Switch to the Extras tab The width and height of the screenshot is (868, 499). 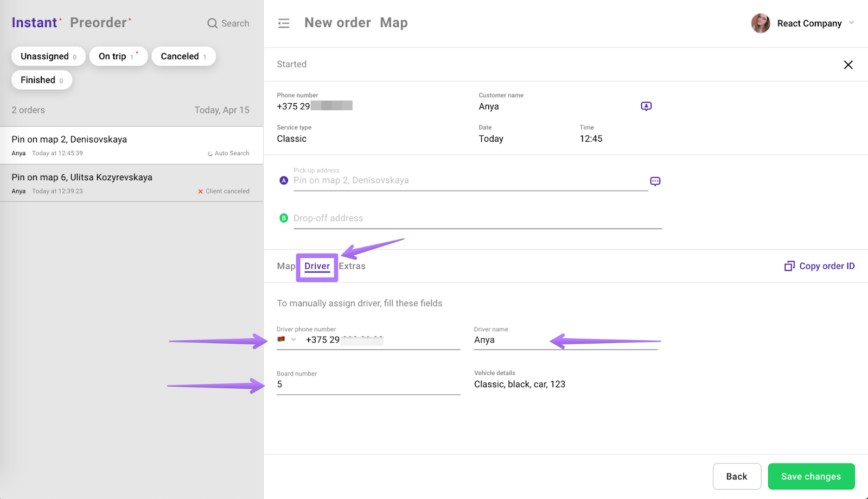click(352, 266)
